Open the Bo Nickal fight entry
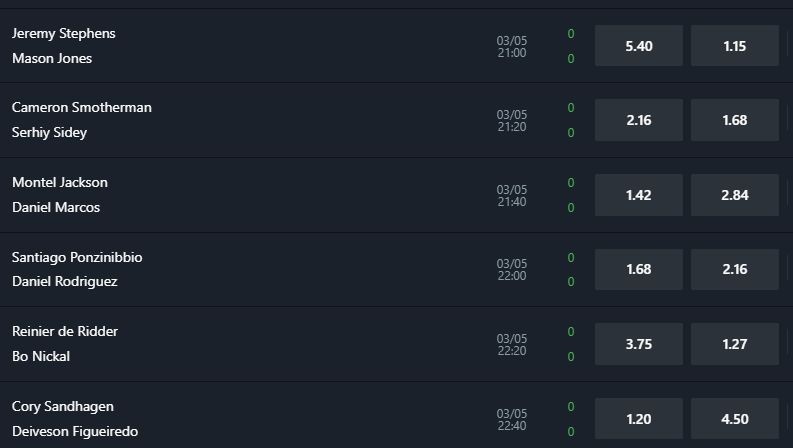This screenshot has height=448, width=793. pos(41,356)
